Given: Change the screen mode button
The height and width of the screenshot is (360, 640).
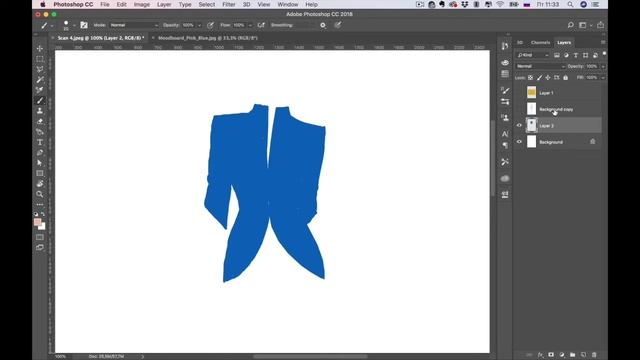Looking at the screenshot, I should pyautogui.click(x=40, y=247).
